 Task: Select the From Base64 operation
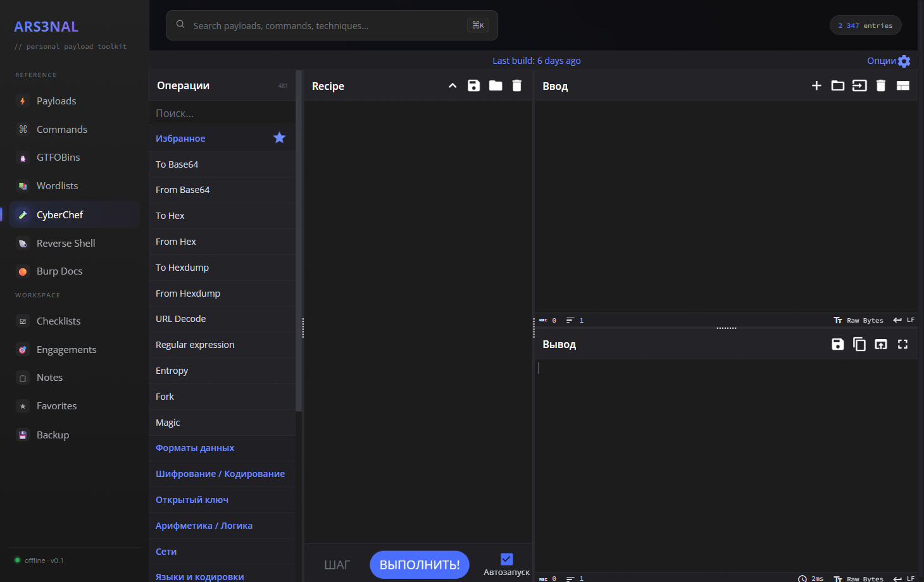pos(222,190)
